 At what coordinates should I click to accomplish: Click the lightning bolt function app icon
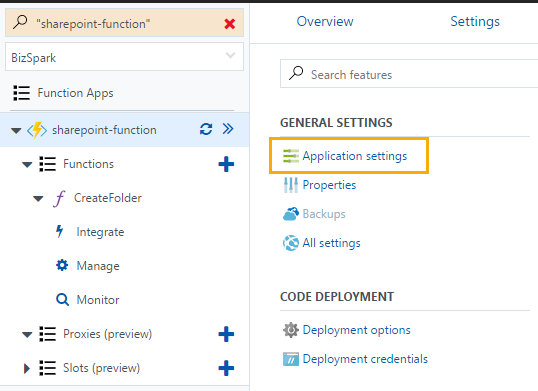[x=37, y=130]
